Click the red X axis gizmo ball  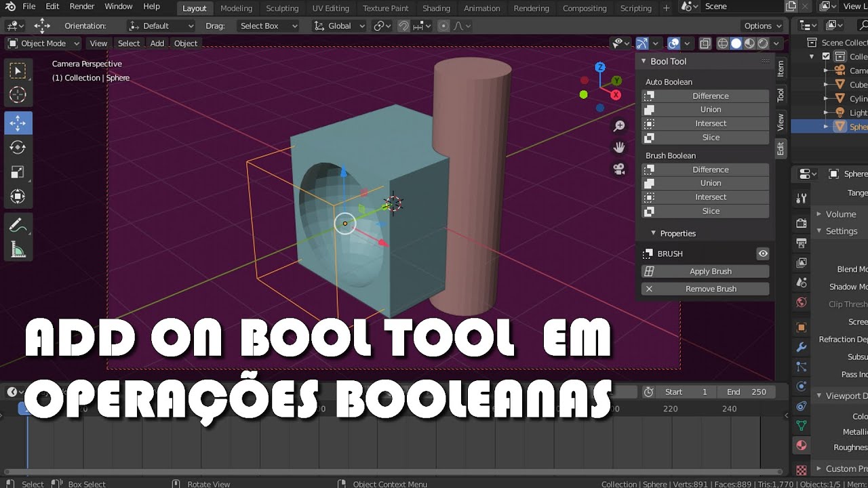click(616, 95)
